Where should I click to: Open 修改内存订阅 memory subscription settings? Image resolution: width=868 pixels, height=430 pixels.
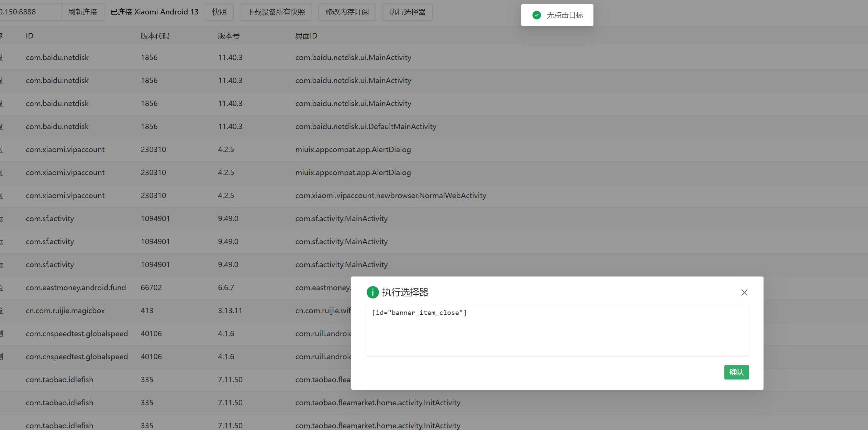point(347,11)
